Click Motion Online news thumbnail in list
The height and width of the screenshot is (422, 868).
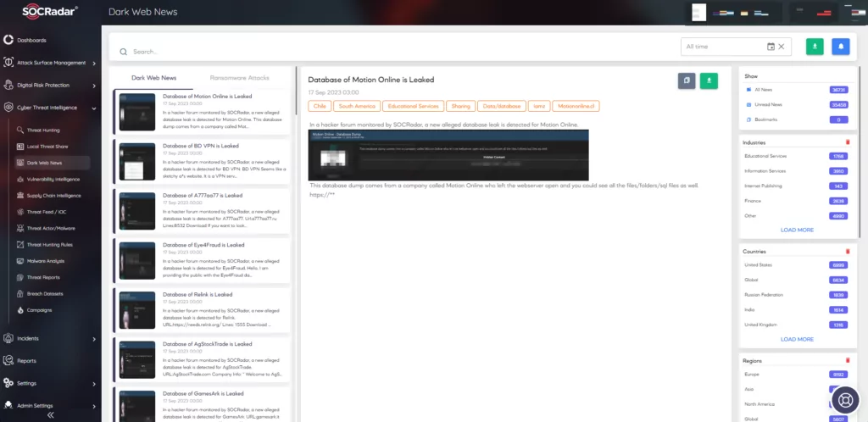tap(137, 112)
